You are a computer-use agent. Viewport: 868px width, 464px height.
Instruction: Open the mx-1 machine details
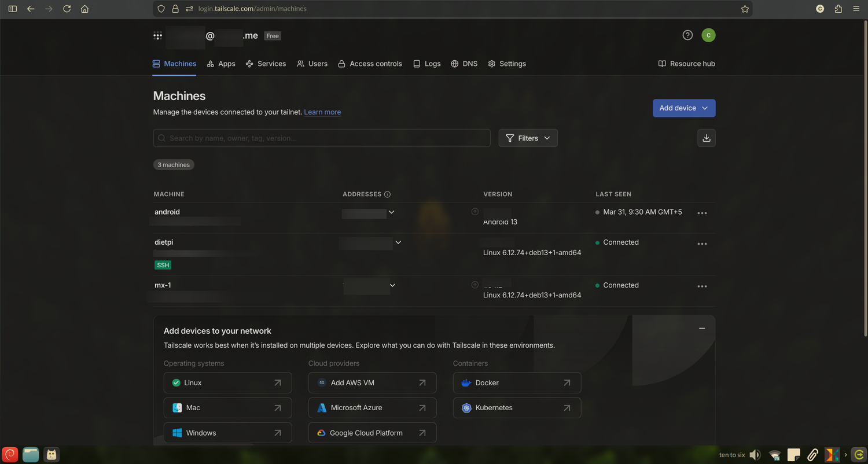point(163,285)
